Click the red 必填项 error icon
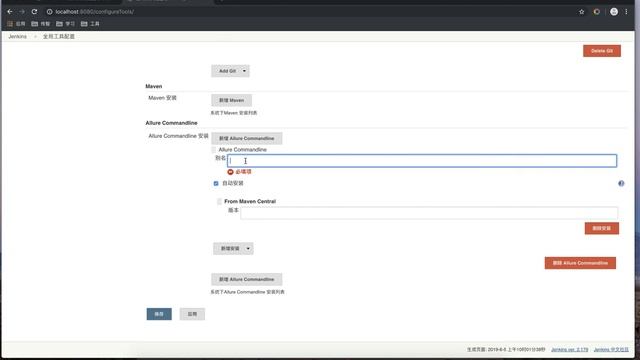640x360 pixels. tap(231, 172)
